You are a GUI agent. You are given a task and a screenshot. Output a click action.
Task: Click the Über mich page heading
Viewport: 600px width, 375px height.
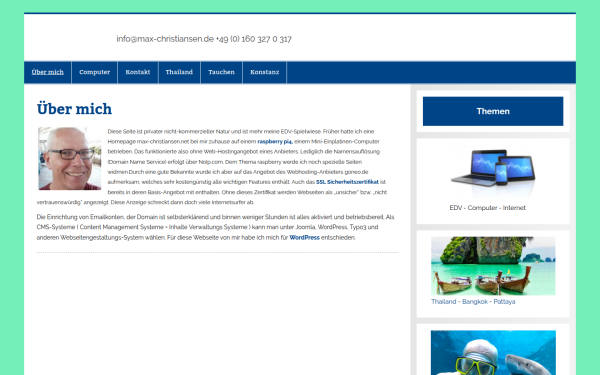tap(75, 109)
